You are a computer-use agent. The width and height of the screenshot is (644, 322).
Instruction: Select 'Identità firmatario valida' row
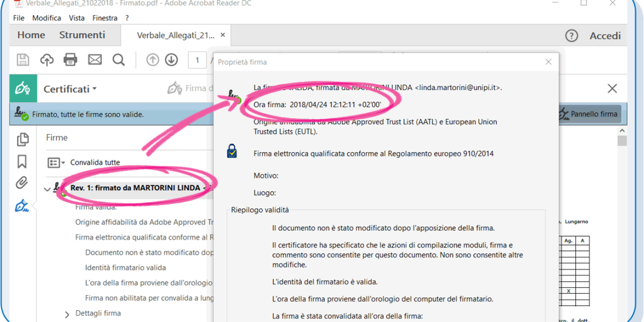[126, 267]
